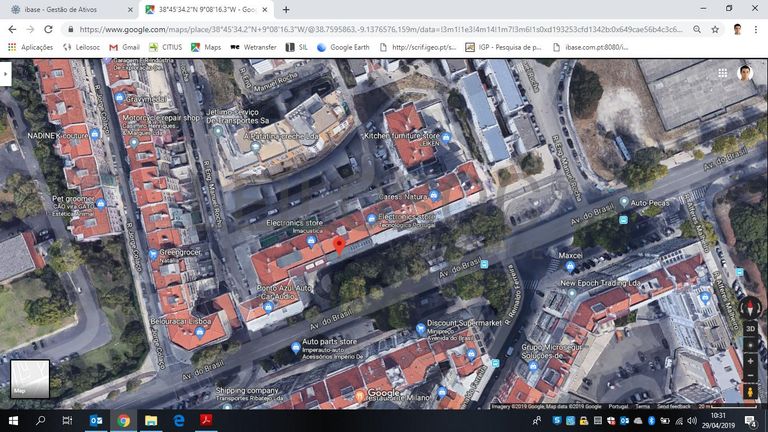Select the Pet groomer pin

point(100,203)
